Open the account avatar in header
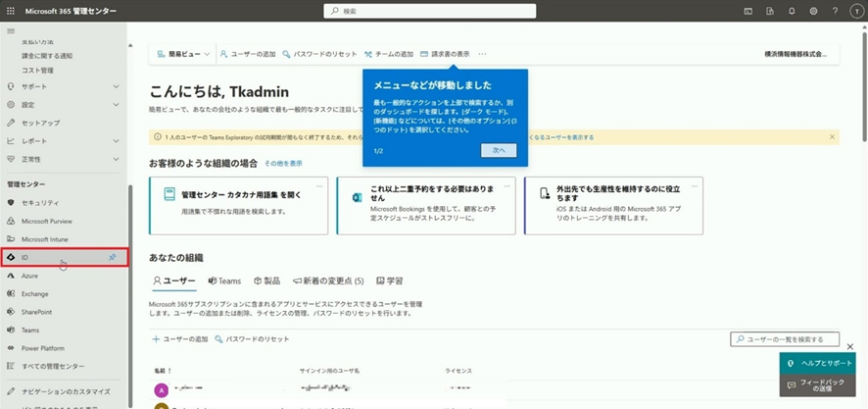 tap(857, 11)
